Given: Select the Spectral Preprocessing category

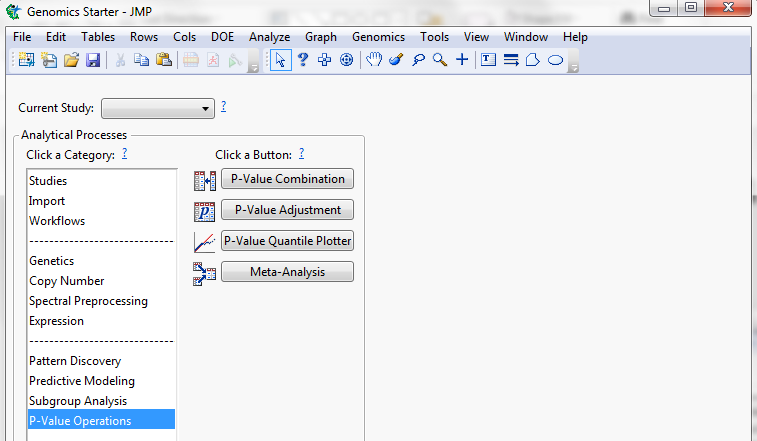Looking at the screenshot, I should (101, 301).
